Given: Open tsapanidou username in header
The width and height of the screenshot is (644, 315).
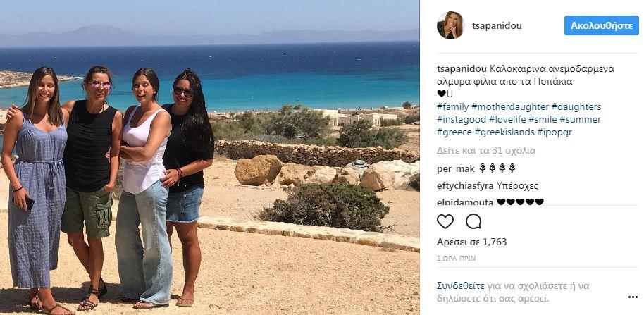Looking at the screenshot, I should click(x=497, y=26).
